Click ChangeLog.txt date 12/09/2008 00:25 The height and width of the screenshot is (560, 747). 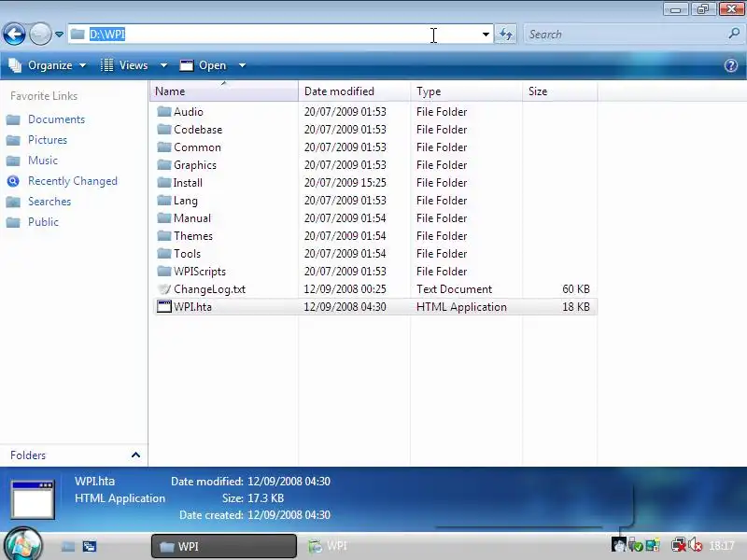pos(345,289)
